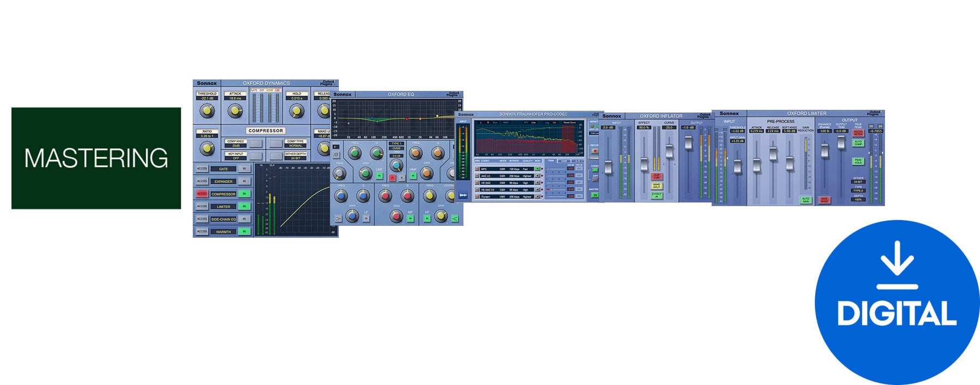Click the Type 1 selector in Oxford EQ

396,144
